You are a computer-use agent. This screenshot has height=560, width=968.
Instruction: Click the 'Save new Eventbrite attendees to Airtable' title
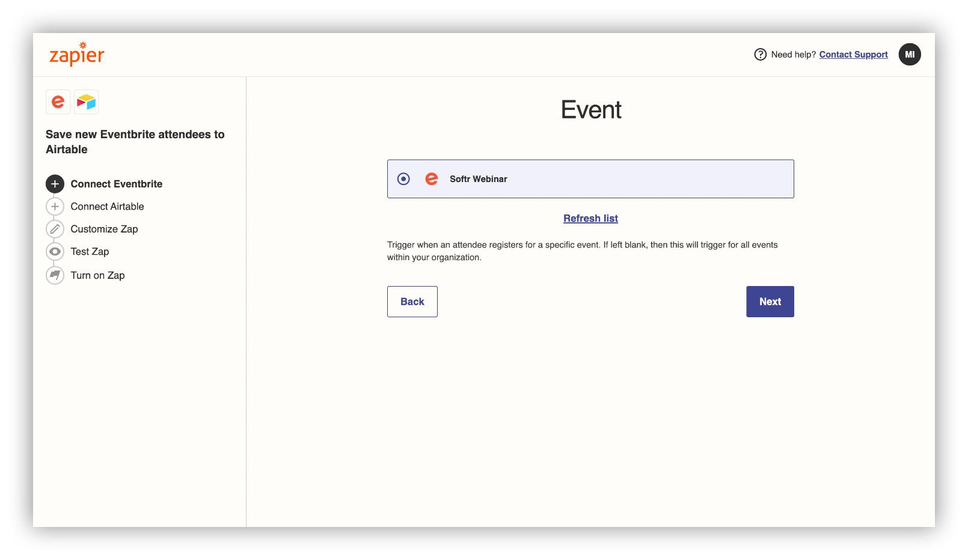tap(135, 142)
